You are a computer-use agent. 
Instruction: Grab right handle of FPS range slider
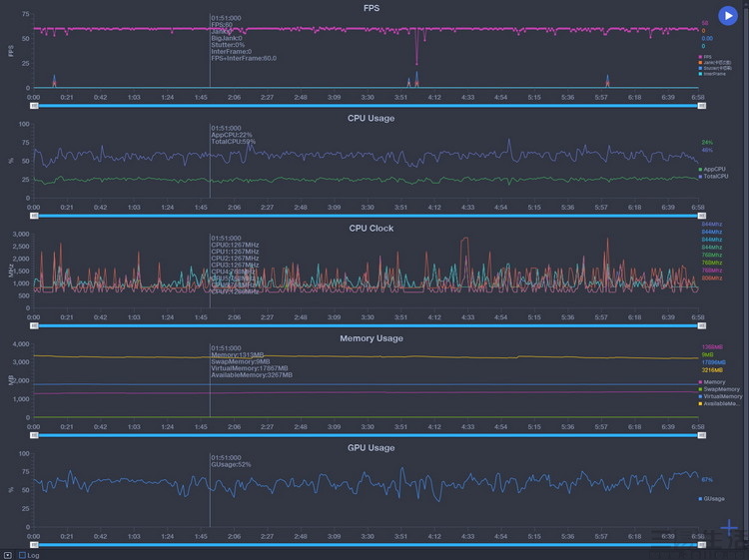pyautogui.click(x=702, y=106)
